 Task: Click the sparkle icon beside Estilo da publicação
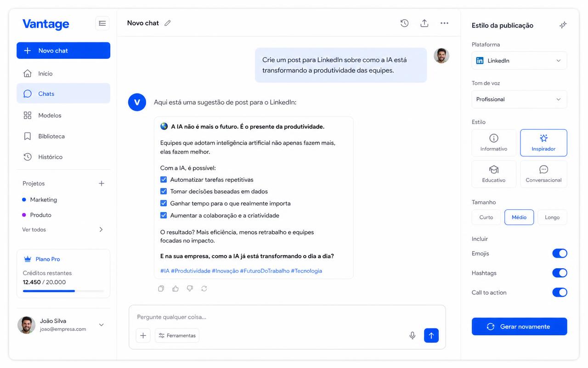pyautogui.click(x=563, y=25)
